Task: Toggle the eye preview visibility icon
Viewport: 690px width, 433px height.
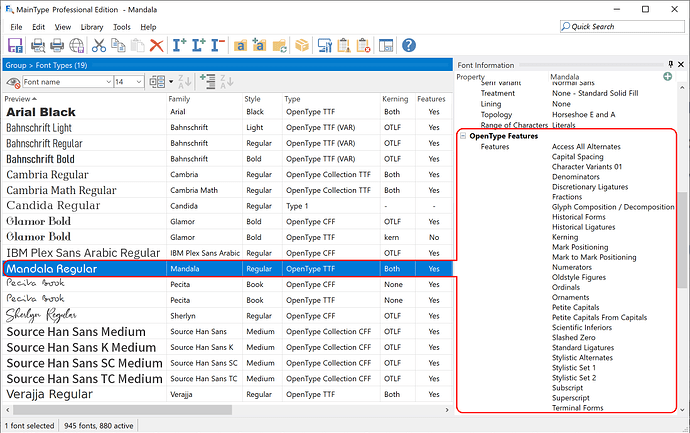Action: pos(12,82)
